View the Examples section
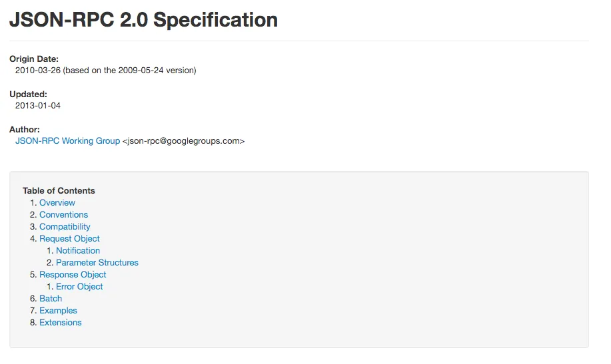 58,311
